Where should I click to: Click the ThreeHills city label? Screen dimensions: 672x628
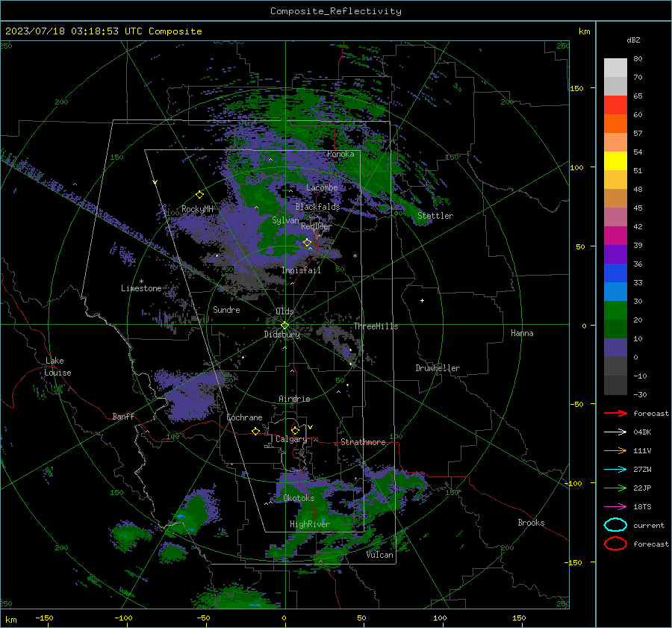tap(376, 326)
